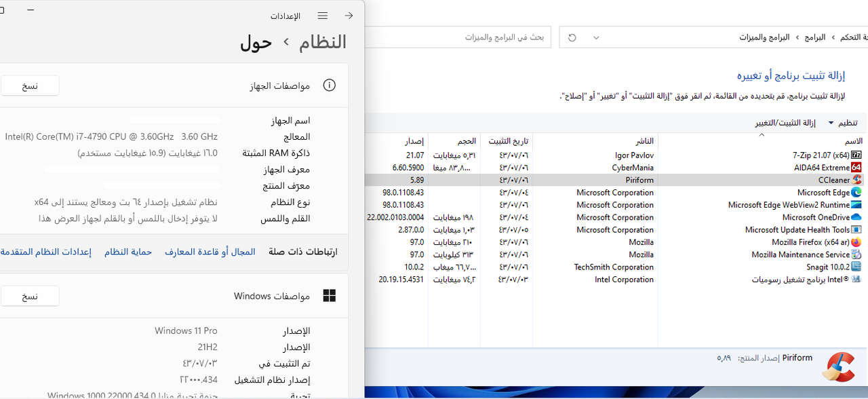Click version 2.87.0.0 cell
Viewport: 868px width, 399px height.
pyautogui.click(x=410, y=230)
